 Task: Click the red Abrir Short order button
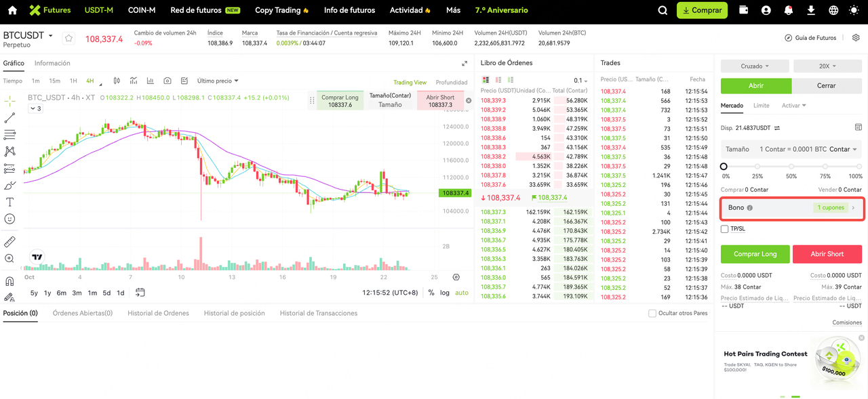(x=827, y=254)
